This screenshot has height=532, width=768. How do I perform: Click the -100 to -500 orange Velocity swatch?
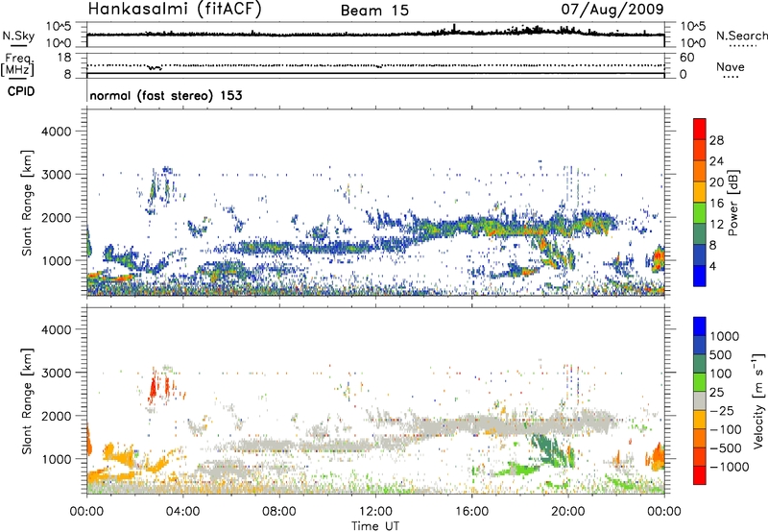point(700,439)
